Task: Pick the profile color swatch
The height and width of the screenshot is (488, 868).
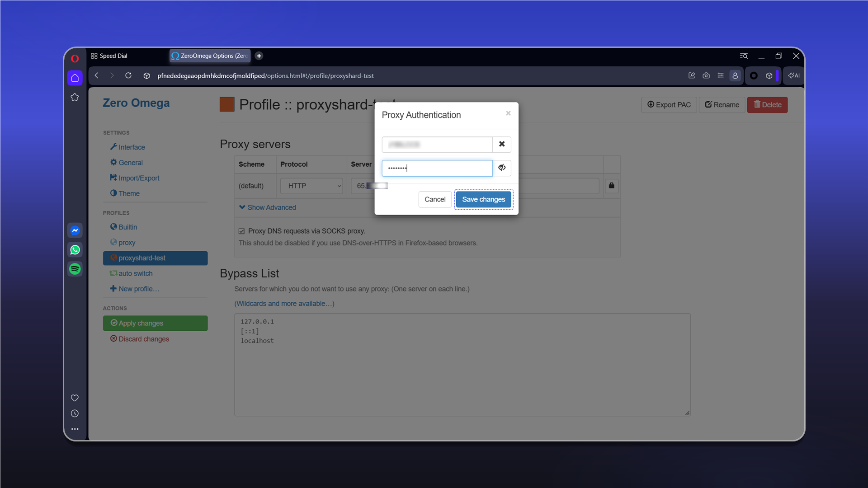Action: pyautogui.click(x=227, y=104)
